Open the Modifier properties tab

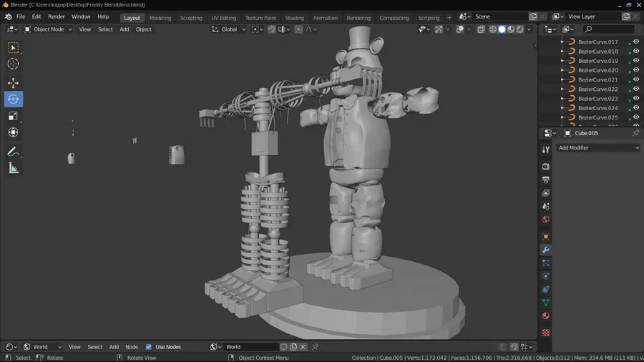(546, 250)
